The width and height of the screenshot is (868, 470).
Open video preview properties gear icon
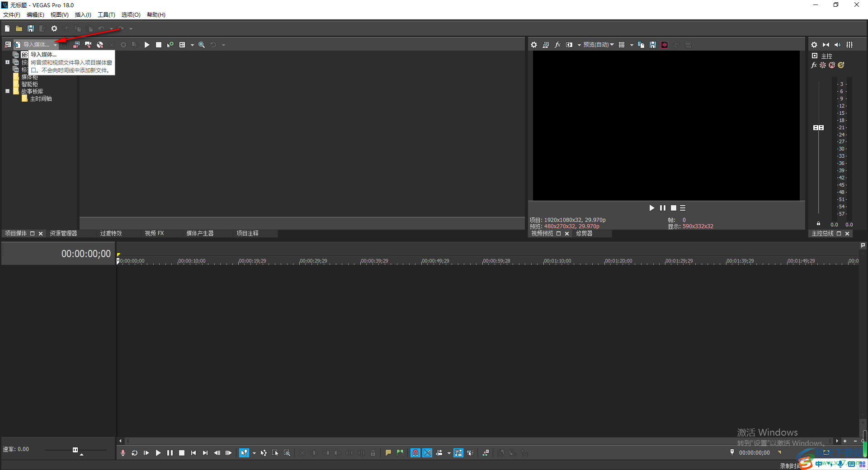coord(534,45)
